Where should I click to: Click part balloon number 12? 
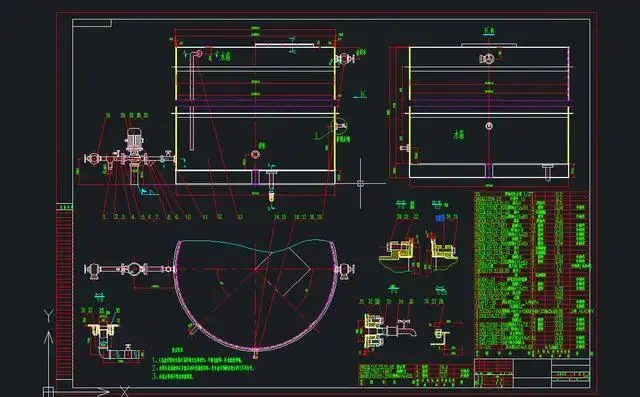(220, 217)
